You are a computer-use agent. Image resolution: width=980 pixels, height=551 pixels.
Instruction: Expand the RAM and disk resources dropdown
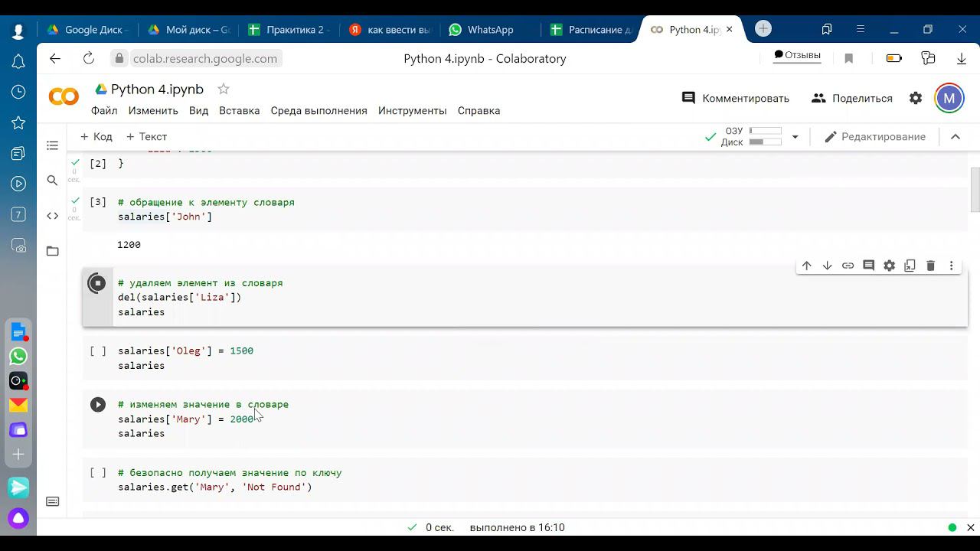[795, 137]
